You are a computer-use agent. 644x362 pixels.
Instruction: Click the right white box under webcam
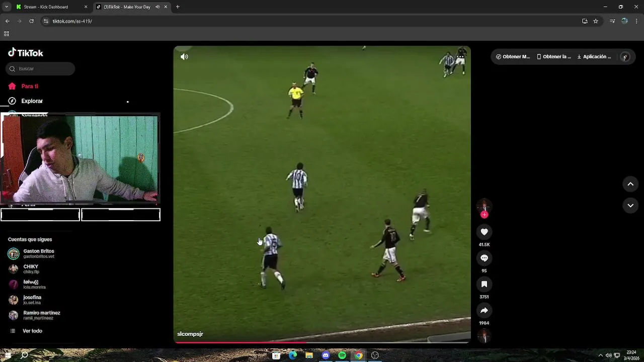pyautogui.click(x=121, y=215)
